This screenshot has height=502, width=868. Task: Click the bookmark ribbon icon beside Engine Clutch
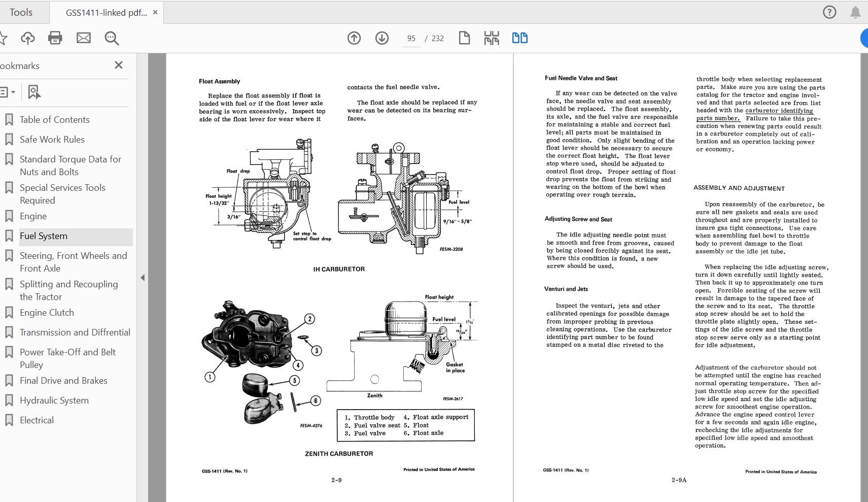9,313
